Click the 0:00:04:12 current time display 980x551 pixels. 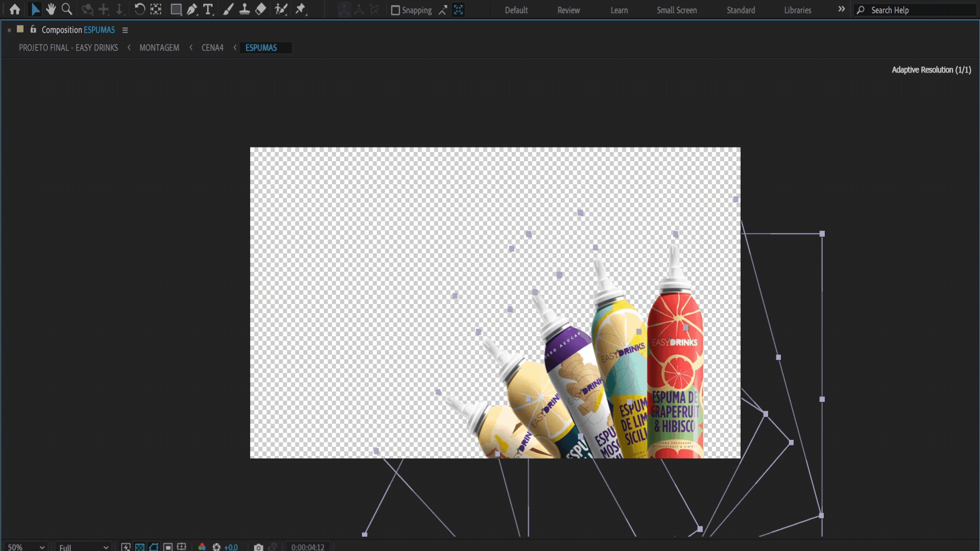click(x=308, y=547)
